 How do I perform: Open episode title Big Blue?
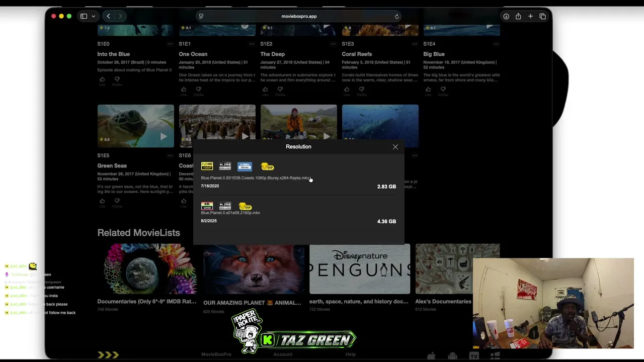[x=434, y=54]
